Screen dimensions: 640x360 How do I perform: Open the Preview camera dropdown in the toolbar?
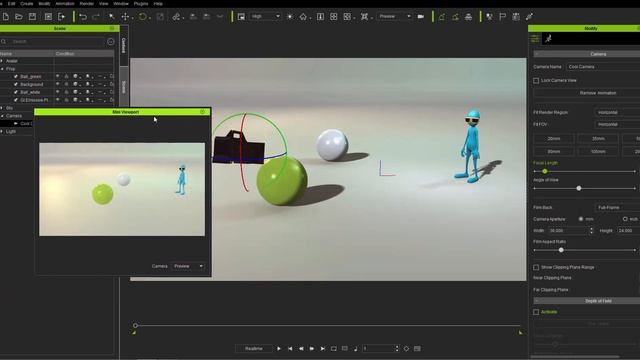point(394,16)
